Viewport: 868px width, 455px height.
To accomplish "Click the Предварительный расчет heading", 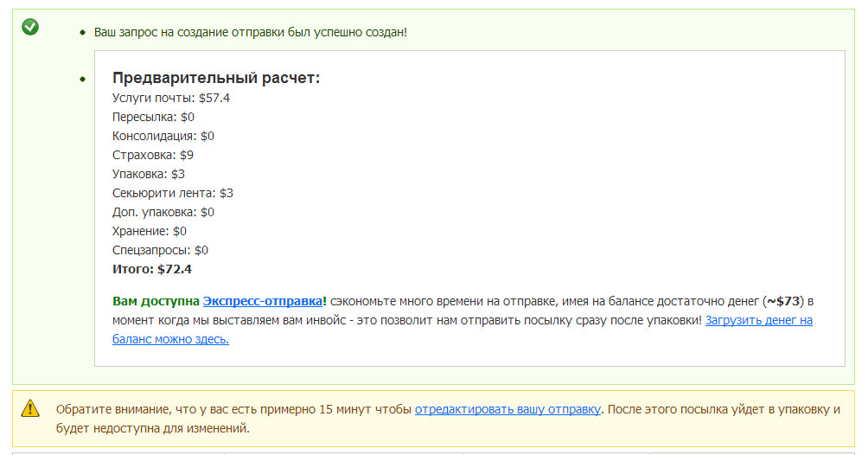I will (x=216, y=78).
